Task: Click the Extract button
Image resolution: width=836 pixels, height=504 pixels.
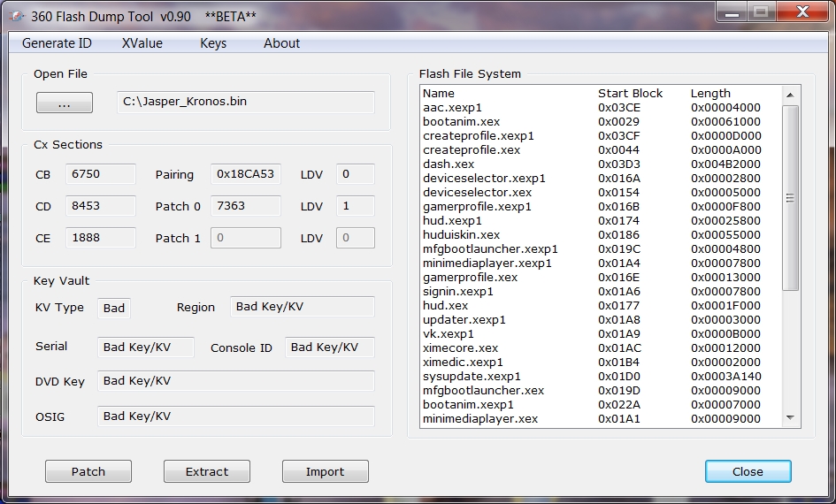Action: pos(207,471)
